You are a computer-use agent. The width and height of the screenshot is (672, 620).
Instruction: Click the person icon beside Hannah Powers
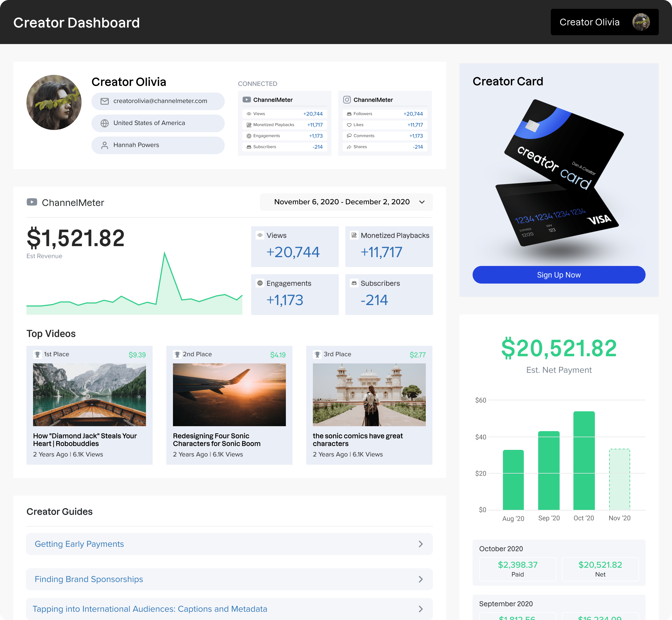104,145
